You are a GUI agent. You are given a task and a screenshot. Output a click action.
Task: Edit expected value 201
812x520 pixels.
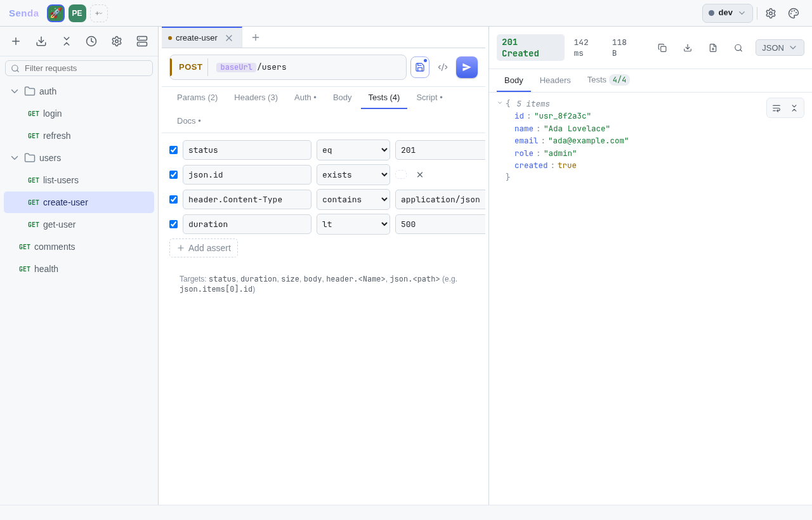tap(440, 150)
